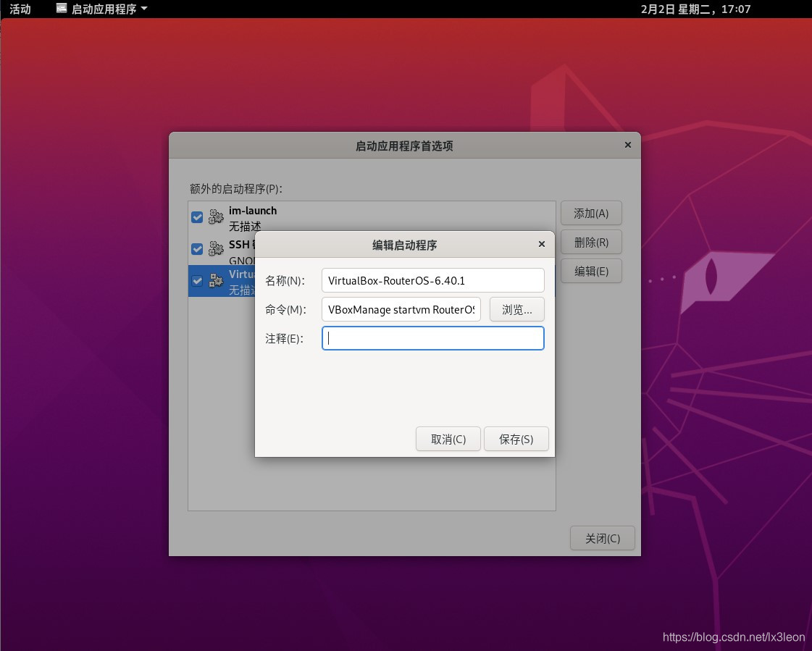Click the 删除(R) button
Image resolution: width=812 pixels, height=651 pixels.
(591, 243)
